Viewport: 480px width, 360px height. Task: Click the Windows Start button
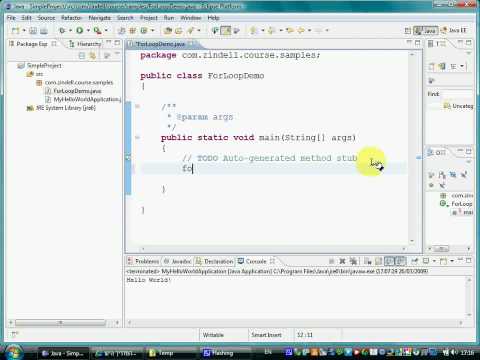[13, 353]
